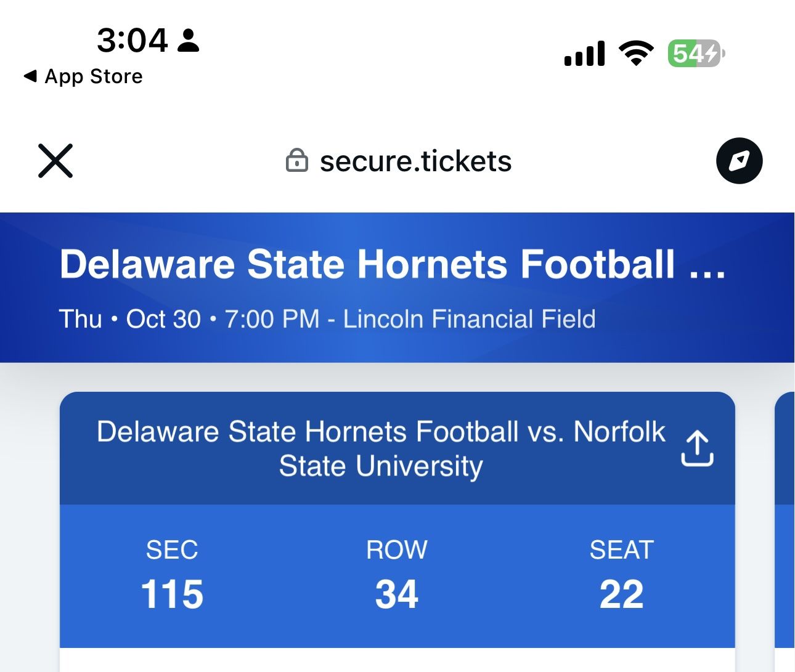Image resolution: width=795 pixels, height=672 pixels.
Task: Tap the Norfolk State matchup header on the ticket
Action: 380,448
